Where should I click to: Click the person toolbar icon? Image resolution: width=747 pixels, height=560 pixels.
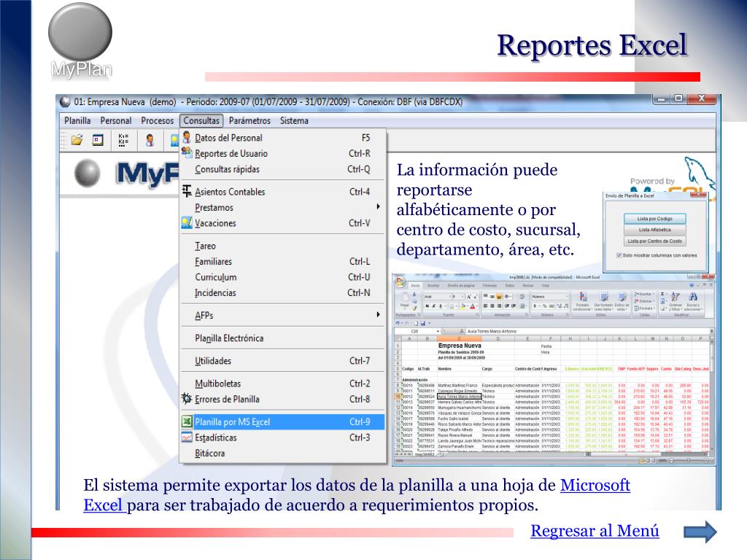(x=150, y=140)
